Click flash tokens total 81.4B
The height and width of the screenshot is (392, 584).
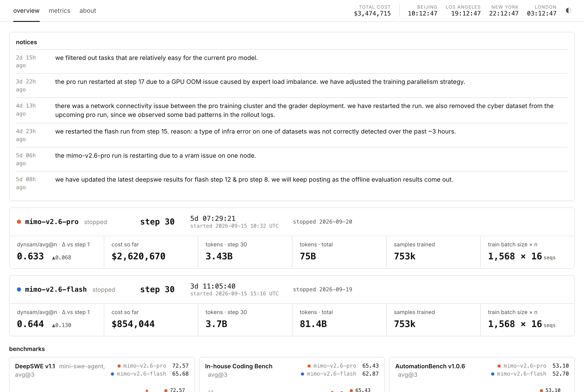pyautogui.click(x=313, y=324)
